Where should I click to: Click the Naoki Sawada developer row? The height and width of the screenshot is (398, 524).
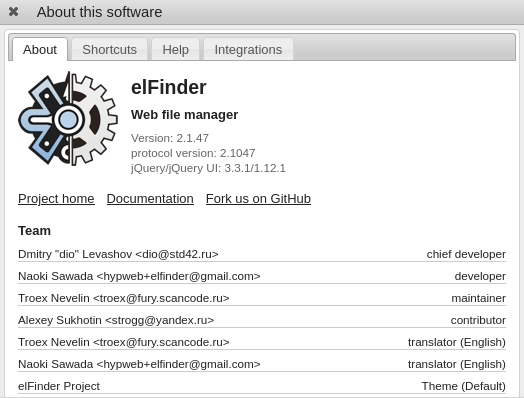(x=262, y=276)
